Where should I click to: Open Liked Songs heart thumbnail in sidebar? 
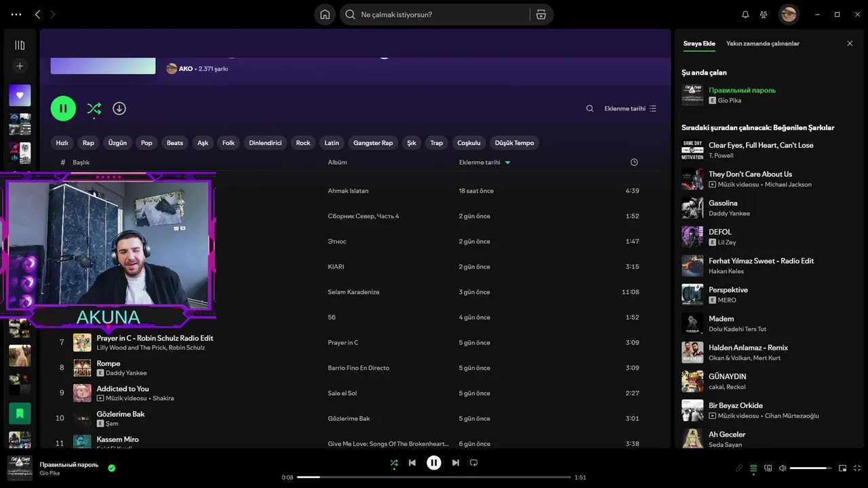click(x=20, y=96)
